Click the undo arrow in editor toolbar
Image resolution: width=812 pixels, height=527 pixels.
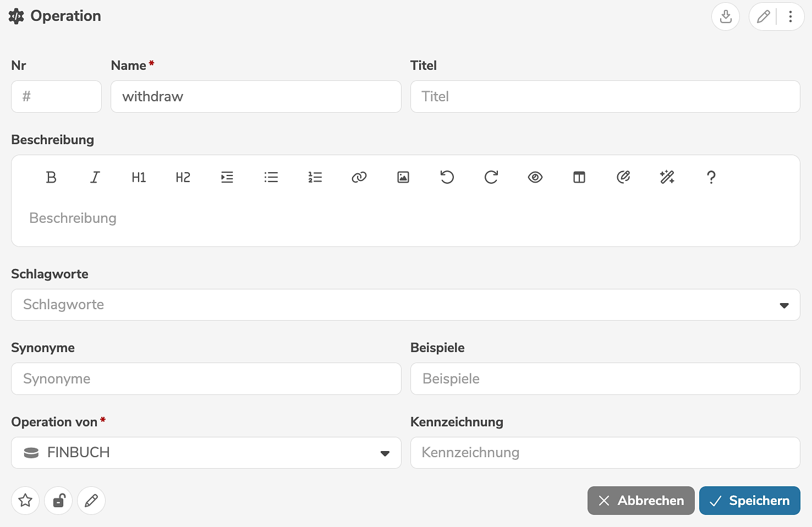click(447, 177)
